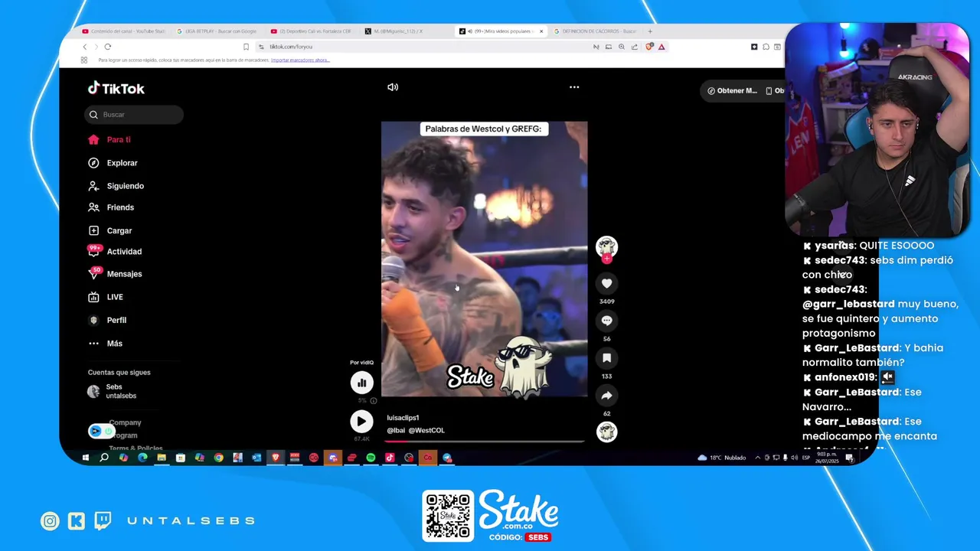Viewport: 980px width, 551px height.
Task: Click Importar marcadores ahora link
Action: [x=300, y=60]
